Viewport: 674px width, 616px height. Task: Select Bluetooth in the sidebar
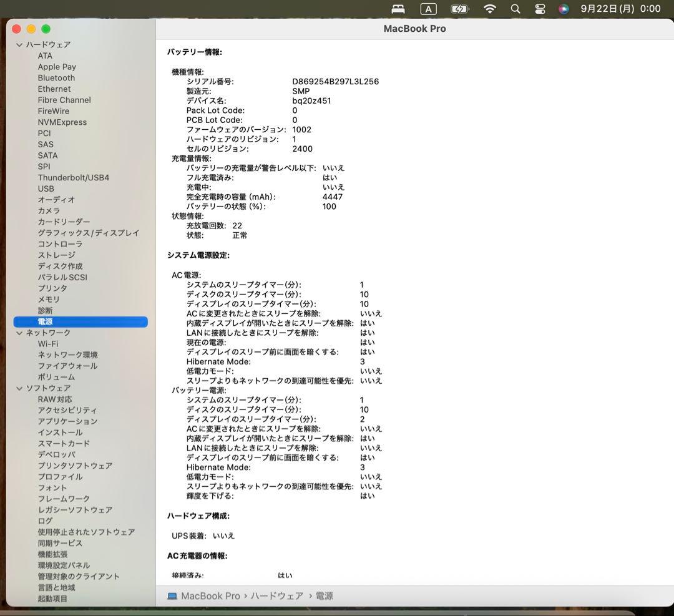click(56, 77)
